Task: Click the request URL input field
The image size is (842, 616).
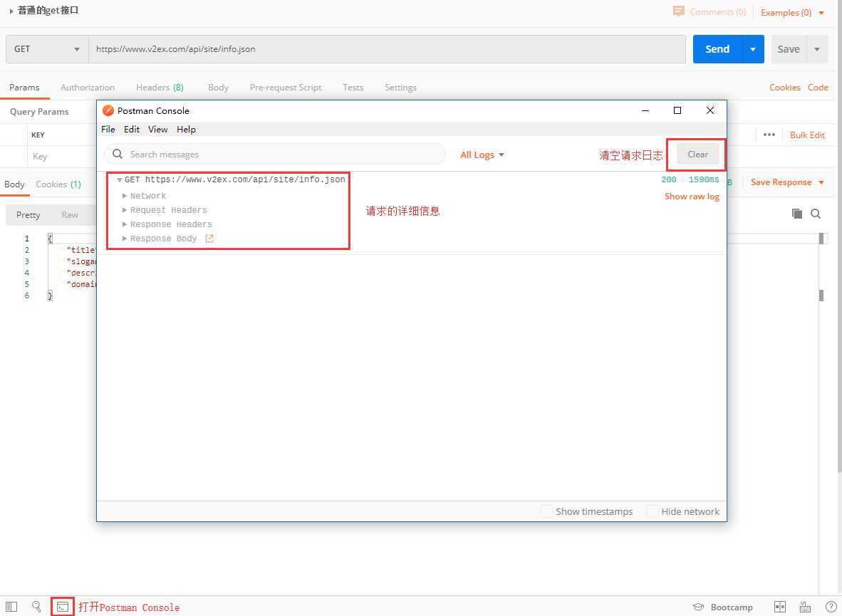Action: click(388, 49)
